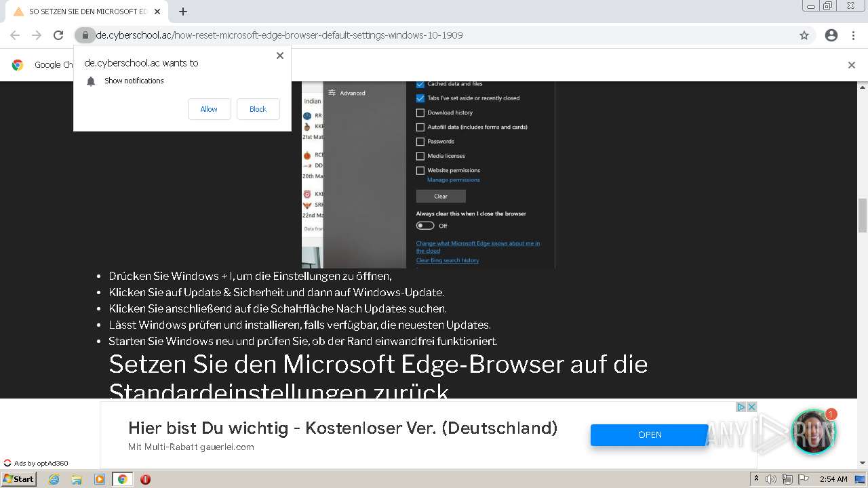Click the browser Forward arrow

click(x=37, y=35)
